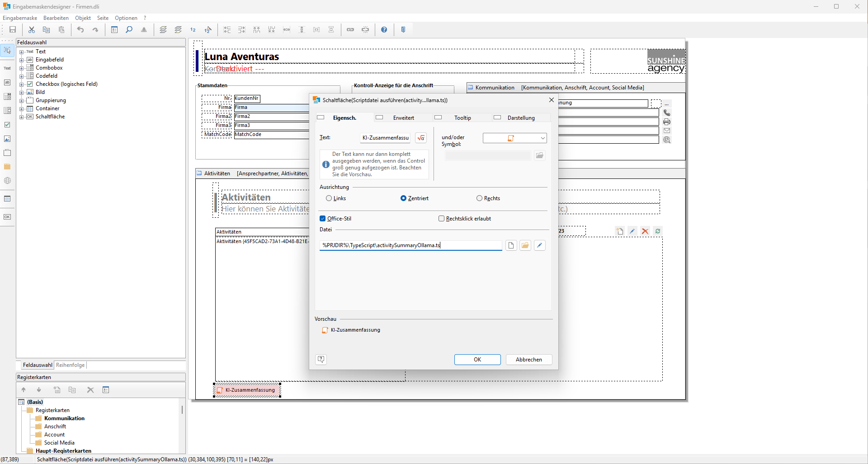Enable the Rechtsklick erlaubt checkbox
The image size is (868, 464).
442,219
